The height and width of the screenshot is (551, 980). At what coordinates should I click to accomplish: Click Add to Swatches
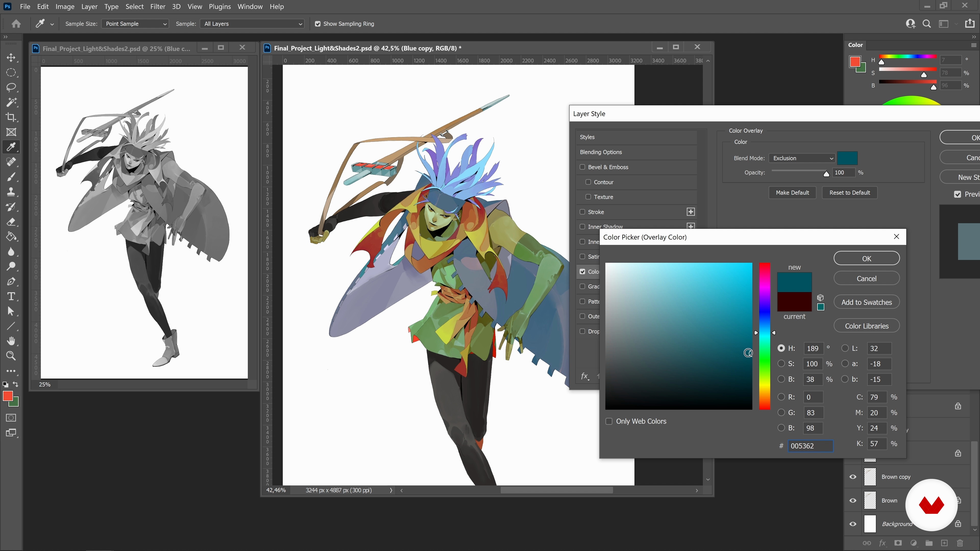[x=867, y=302]
